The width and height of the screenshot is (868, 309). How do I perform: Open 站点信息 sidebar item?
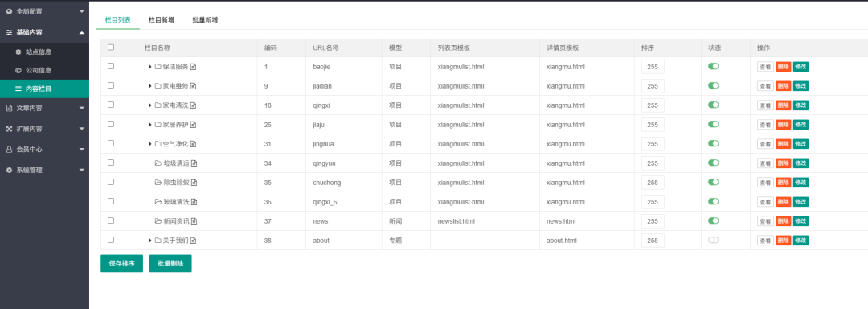click(x=44, y=52)
